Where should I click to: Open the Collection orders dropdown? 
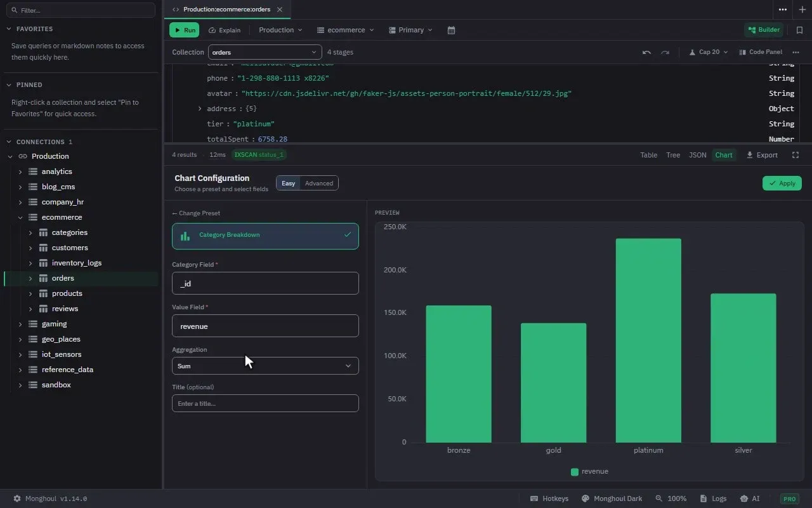coord(265,52)
